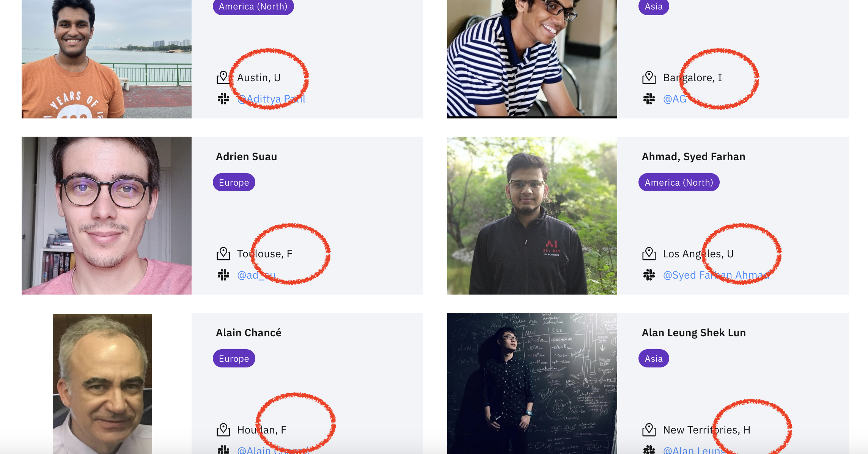Click the America (North) badge at top left
The image size is (868, 454).
coord(253,6)
